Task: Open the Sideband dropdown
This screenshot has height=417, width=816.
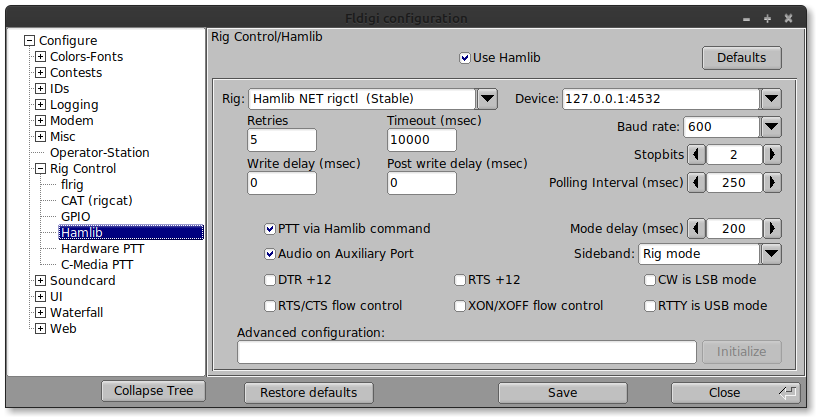Action: click(x=771, y=254)
